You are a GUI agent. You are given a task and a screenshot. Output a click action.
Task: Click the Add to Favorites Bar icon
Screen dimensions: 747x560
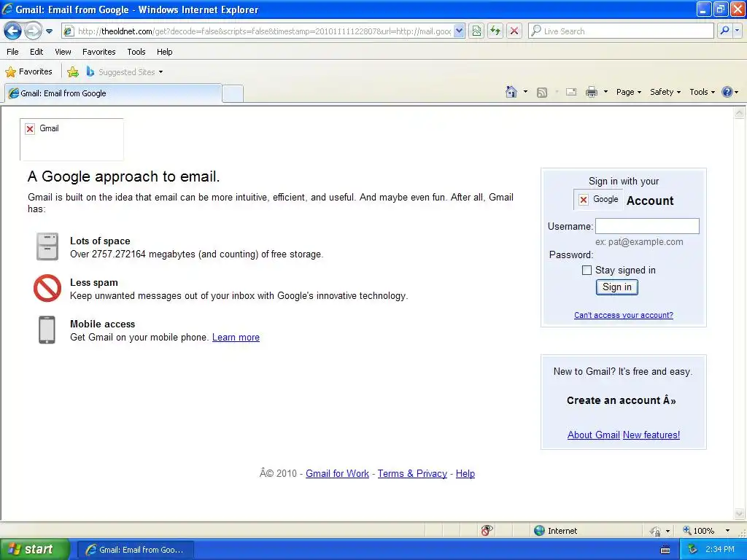(73, 72)
